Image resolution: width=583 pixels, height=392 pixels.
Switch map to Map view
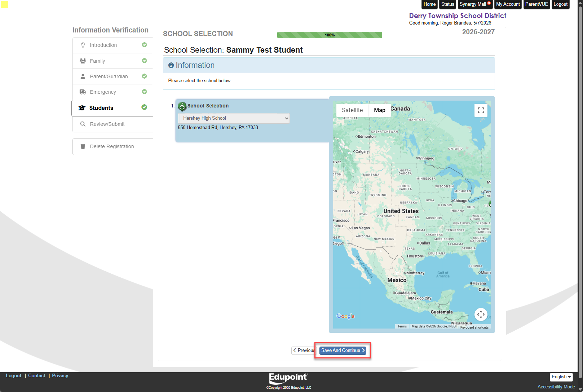[380, 110]
